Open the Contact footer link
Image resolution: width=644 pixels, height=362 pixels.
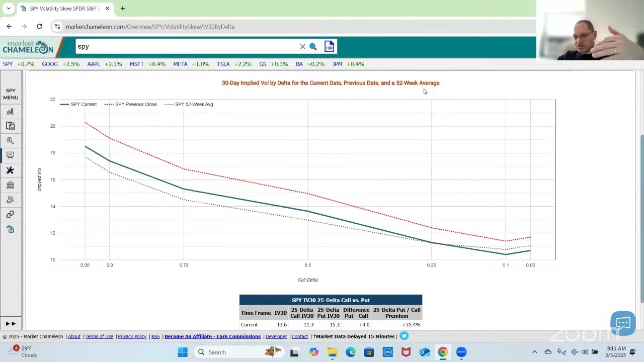tap(300, 336)
